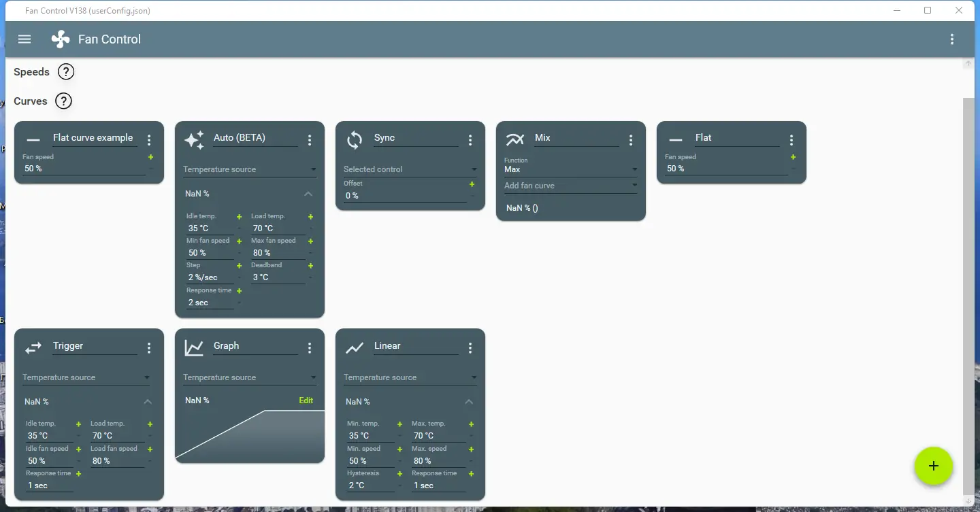The image size is (980, 512).
Task: Increase Auto (BETA) deadband value
Action: tap(310, 266)
